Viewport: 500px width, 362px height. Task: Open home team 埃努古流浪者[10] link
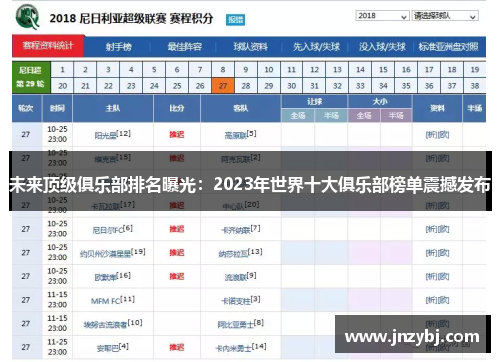click(x=113, y=324)
